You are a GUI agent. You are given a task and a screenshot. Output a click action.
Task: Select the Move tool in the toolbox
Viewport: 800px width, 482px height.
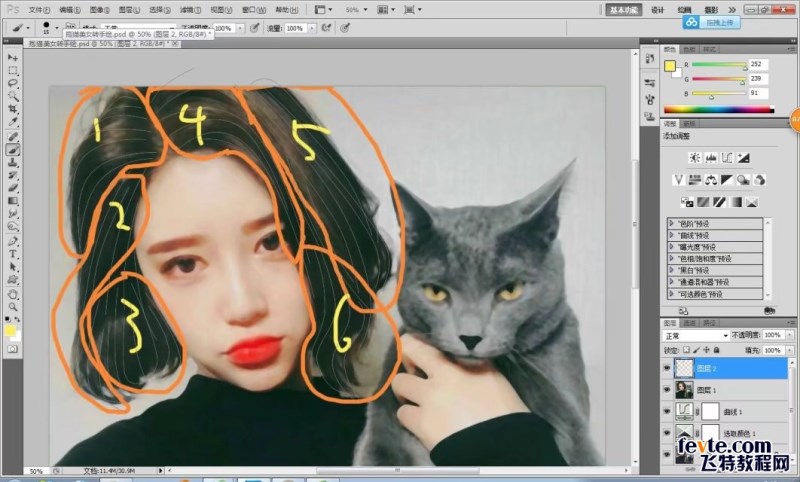coord(13,57)
